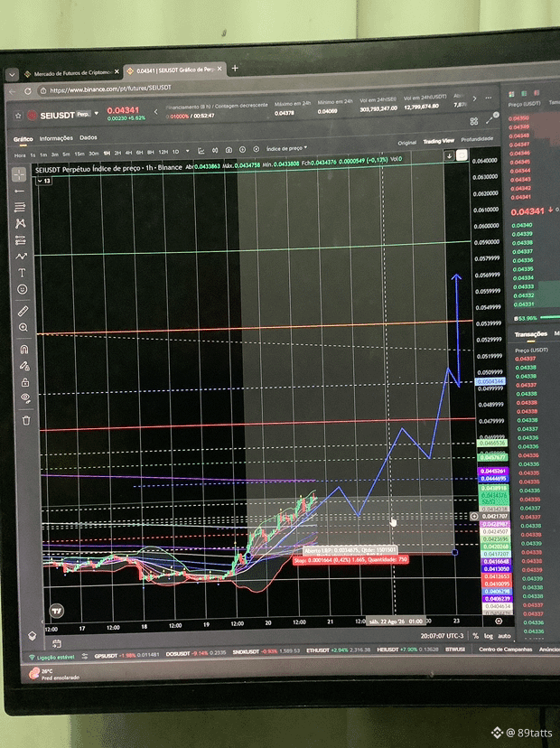Collapse the 13 indicators legend expander

tap(44, 181)
